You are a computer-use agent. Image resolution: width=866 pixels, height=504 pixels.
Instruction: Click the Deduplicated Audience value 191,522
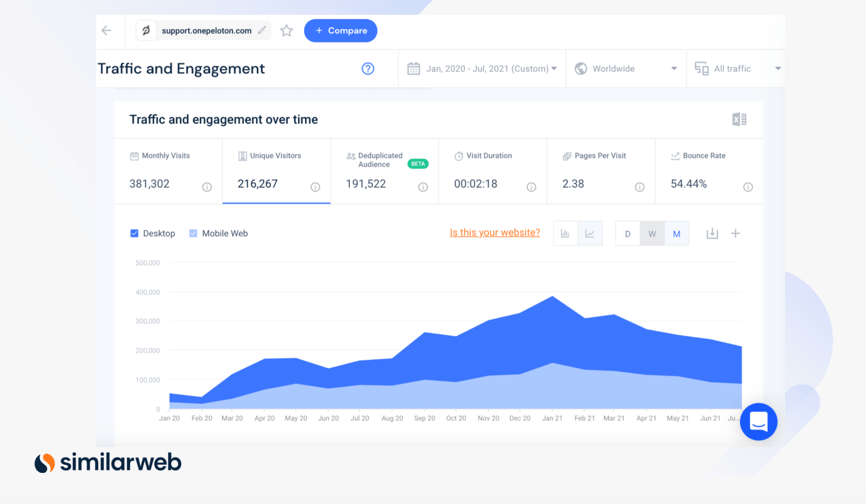366,184
